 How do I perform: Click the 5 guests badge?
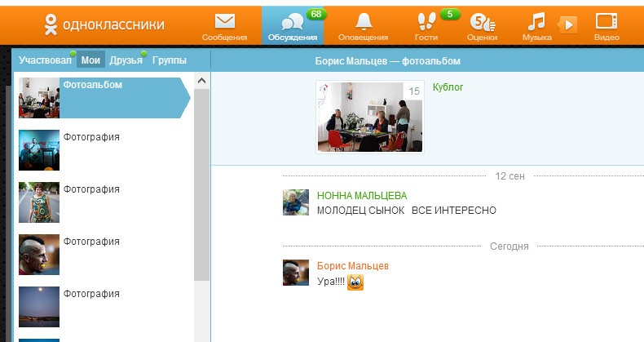[x=450, y=14]
